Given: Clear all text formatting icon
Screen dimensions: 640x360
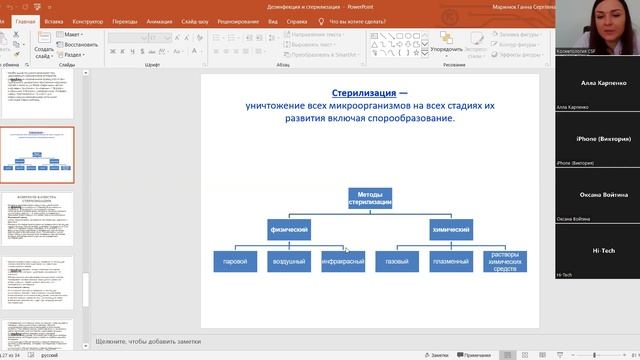Looking at the screenshot, I should [x=200, y=38].
